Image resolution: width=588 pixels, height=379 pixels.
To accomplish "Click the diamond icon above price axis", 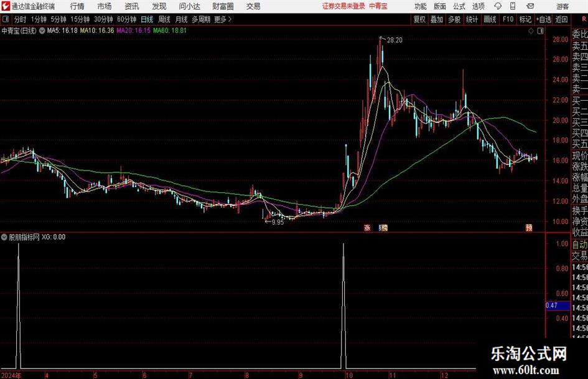I will click(x=531, y=31).
